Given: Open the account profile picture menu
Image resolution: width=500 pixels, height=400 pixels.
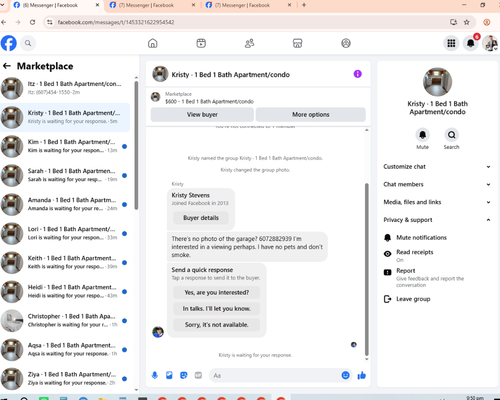Looking at the screenshot, I should coord(490,43).
